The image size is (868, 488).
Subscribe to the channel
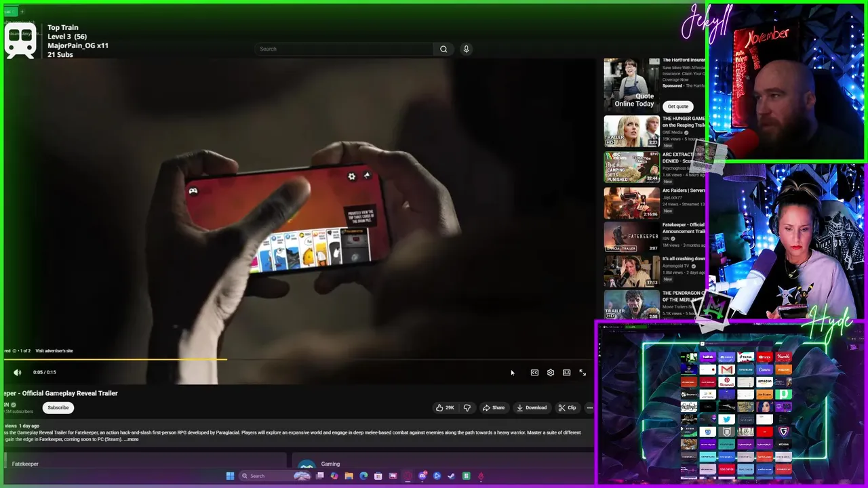pos(58,407)
